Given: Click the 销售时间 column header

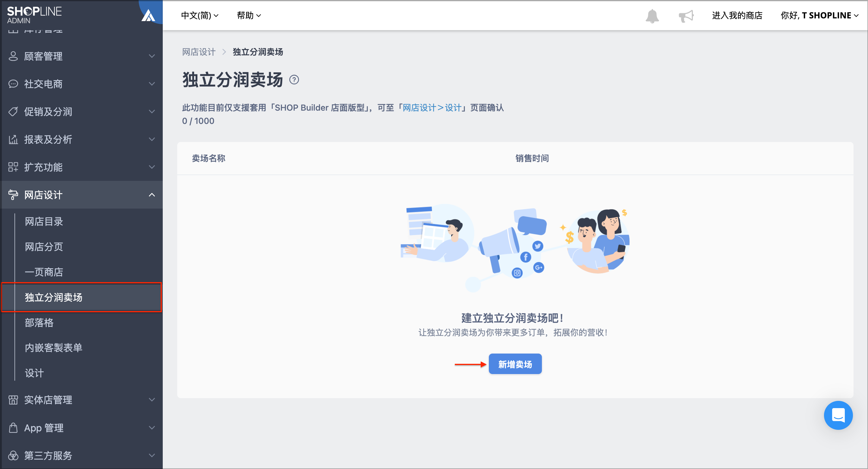Looking at the screenshot, I should (x=532, y=158).
